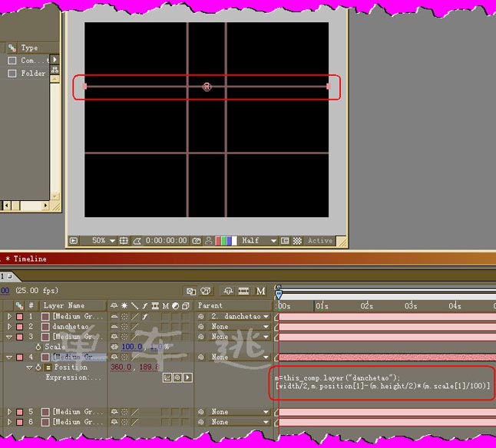The image size is (496, 448).
Task: Toggle quality switch for layer 2 danchetao
Action: (135, 326)
